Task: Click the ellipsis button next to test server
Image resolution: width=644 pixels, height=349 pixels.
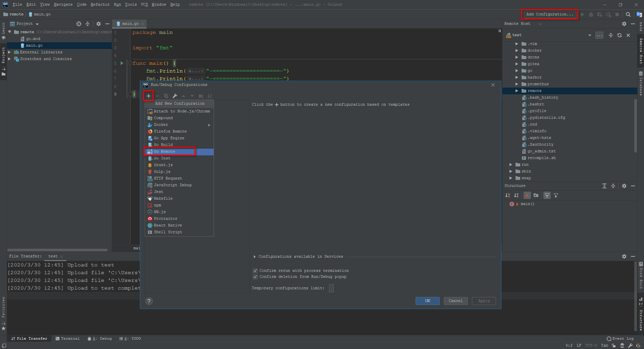Action: [x=599, y=35]
